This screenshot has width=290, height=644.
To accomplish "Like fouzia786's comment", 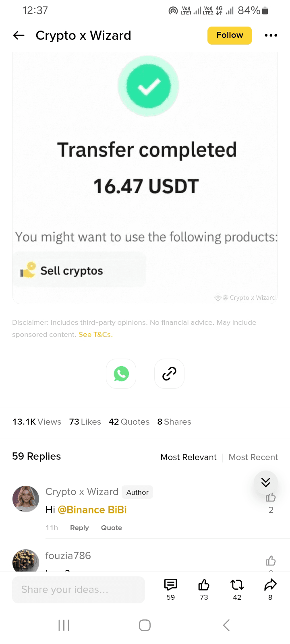I will click(271, 560).
